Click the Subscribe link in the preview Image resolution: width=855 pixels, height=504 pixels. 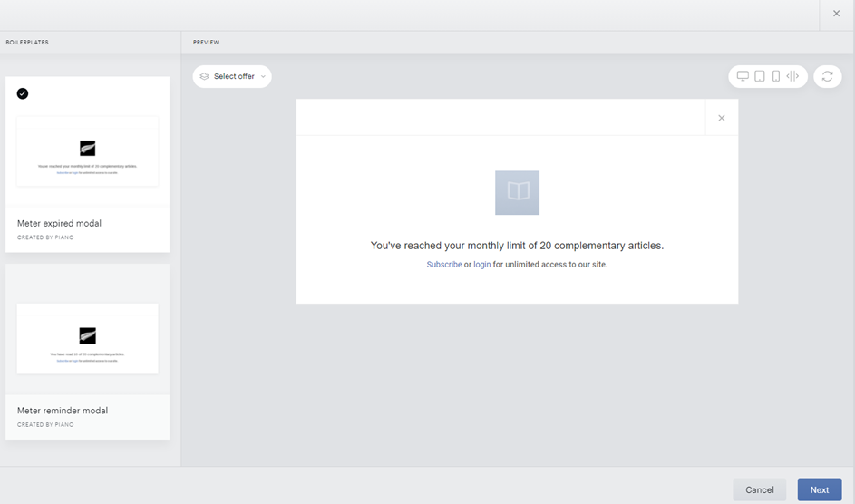coord(444,265)
